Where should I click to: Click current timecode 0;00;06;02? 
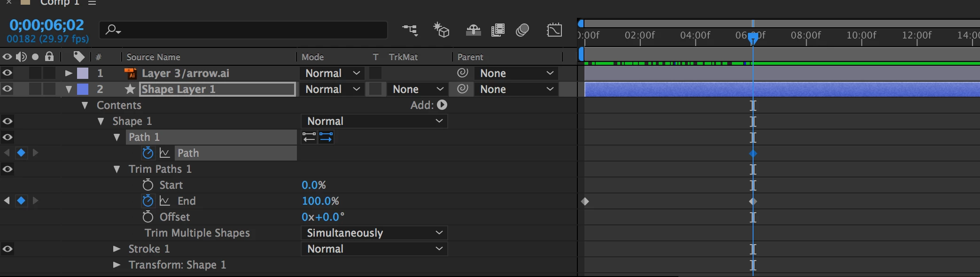coord(47,24)
